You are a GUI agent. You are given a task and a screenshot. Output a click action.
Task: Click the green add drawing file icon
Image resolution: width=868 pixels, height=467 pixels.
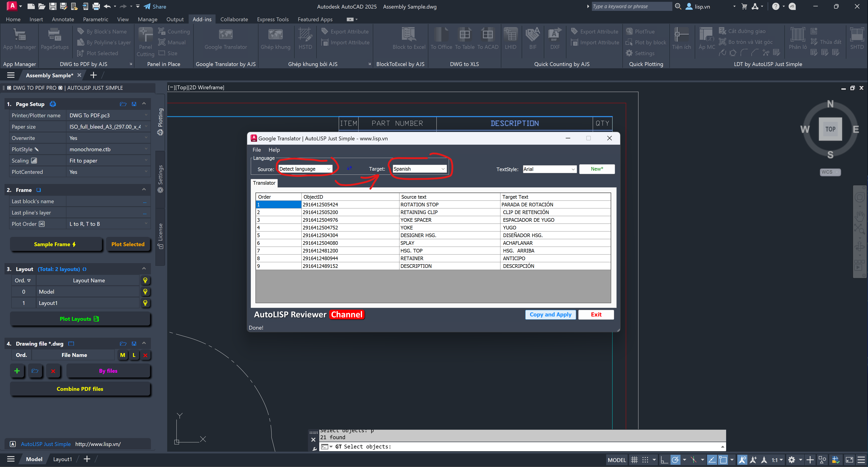pyautogui.click(x=17, y=371)
